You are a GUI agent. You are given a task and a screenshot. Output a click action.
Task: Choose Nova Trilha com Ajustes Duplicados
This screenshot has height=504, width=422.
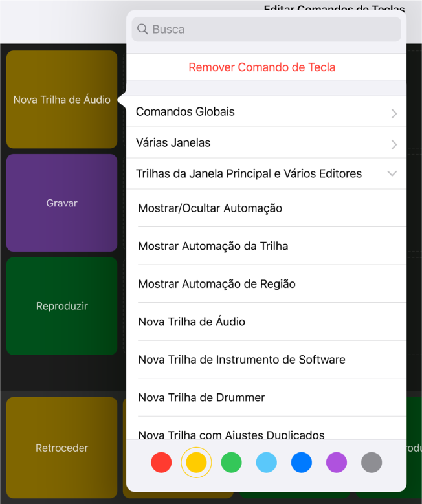pos(266,428)
